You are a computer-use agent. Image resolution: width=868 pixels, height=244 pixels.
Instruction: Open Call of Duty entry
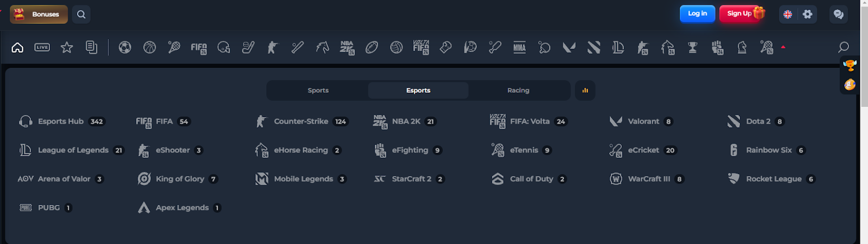click(x=529, y=179)
